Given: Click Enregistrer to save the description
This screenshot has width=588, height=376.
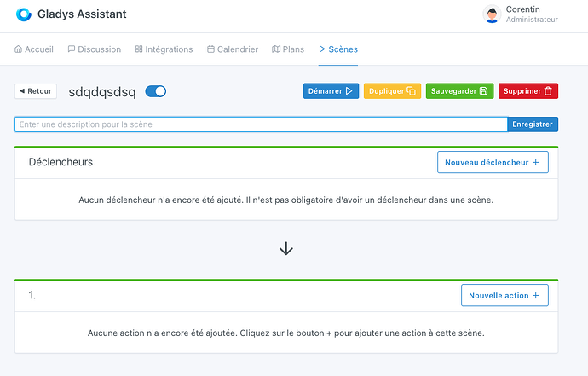Looking at the screenshot, I should (x=533, y=124).
